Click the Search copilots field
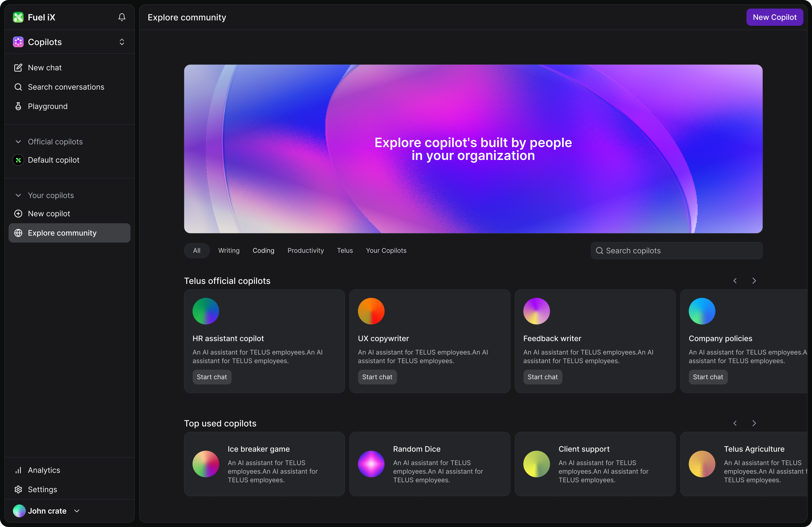The width and height of the screenshot is (812, 527). point(677,251)
